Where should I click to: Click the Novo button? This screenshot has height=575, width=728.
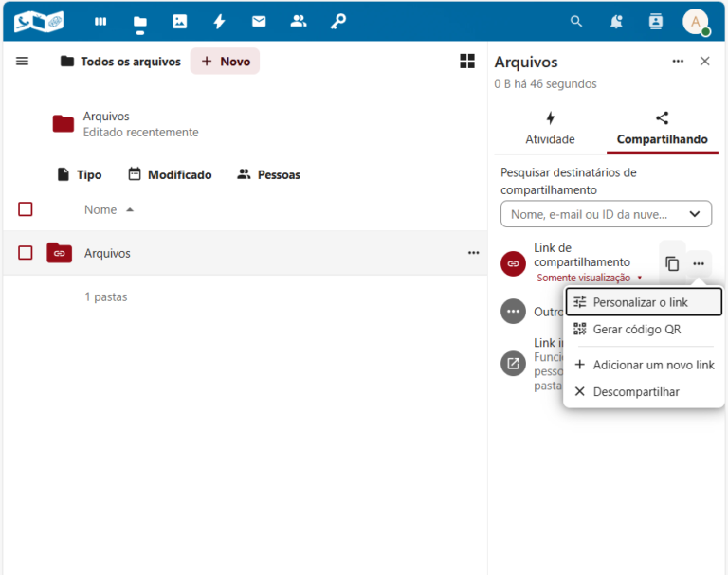[x=226, y=62]
